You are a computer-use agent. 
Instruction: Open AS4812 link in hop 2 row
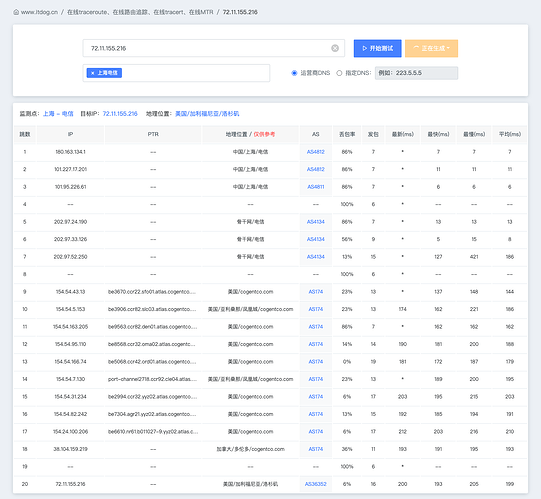click(x=316, y=169)
